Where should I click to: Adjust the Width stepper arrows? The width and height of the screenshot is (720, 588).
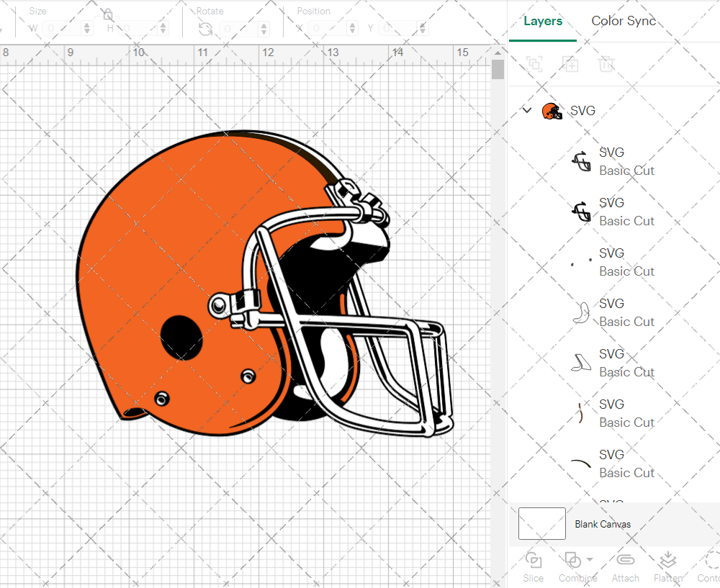[x=87, y=29]
